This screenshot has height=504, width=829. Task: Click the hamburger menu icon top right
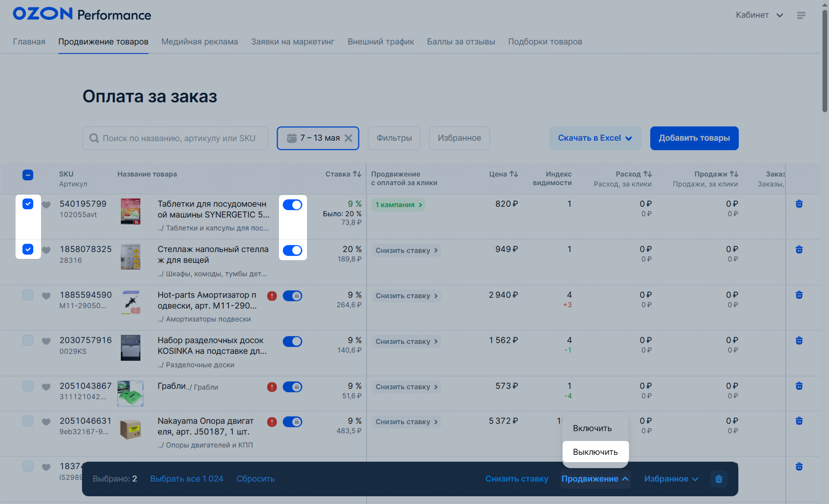coord(801,16)
